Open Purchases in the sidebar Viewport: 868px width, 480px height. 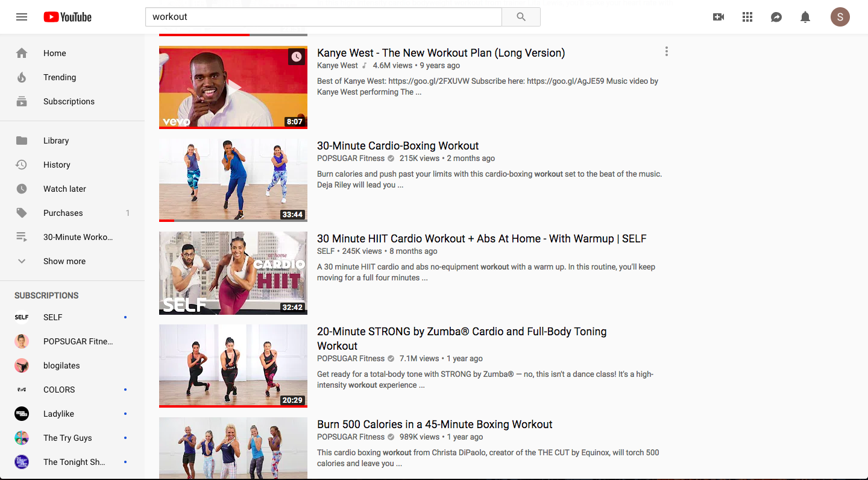72,213
